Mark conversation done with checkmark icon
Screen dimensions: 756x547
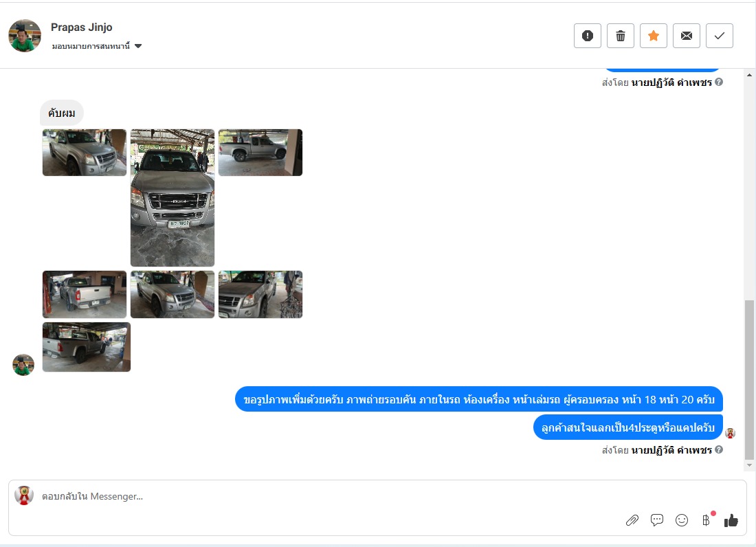[720, 36]
